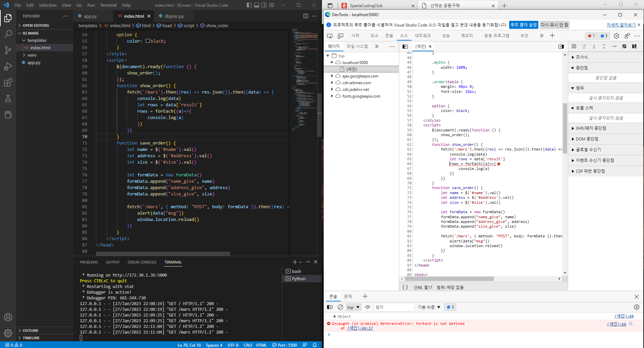Split the VS Code editor right

click(x=306, y=16)
